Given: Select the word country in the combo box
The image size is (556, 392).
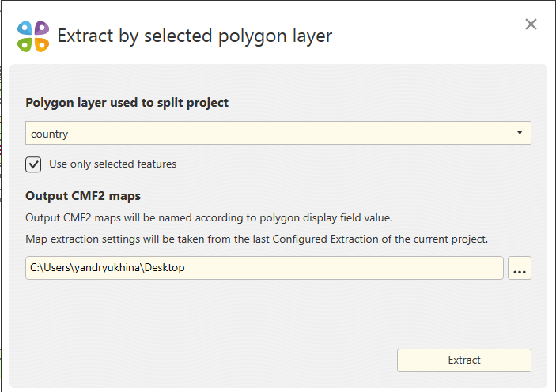Looking at the screenshot, I should tap(49, 134).
